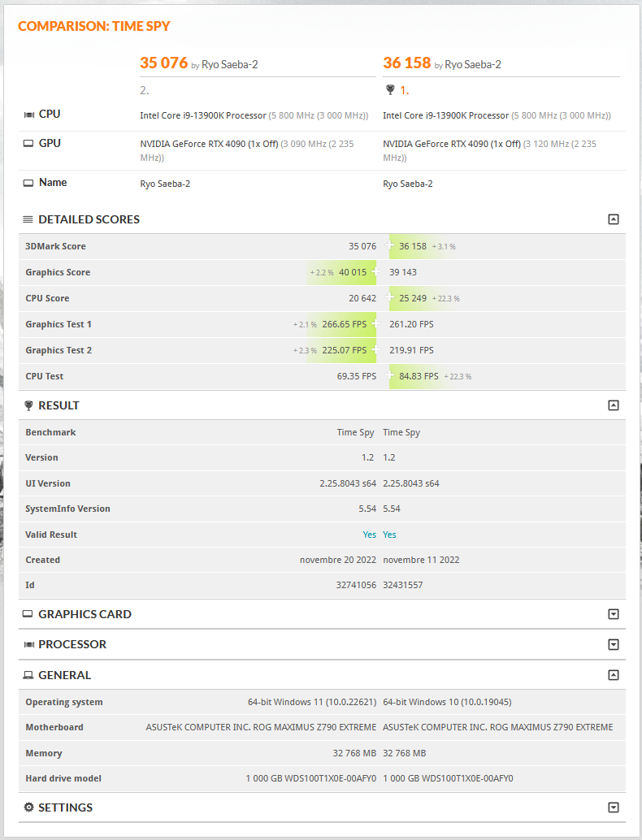The image size is (642, 840).
Task: Collapse the General section
Action: [614, 675]
